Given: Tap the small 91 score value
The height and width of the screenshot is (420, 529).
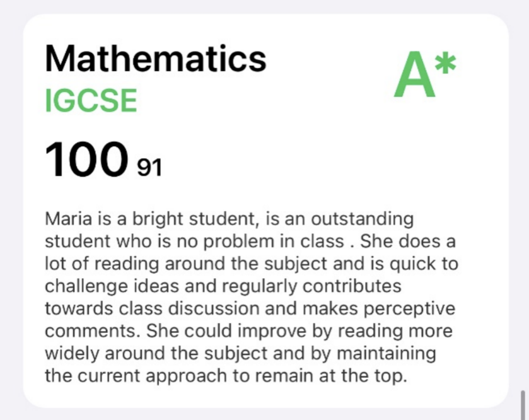Looking at the screenshot, I should tap(149, 168).
